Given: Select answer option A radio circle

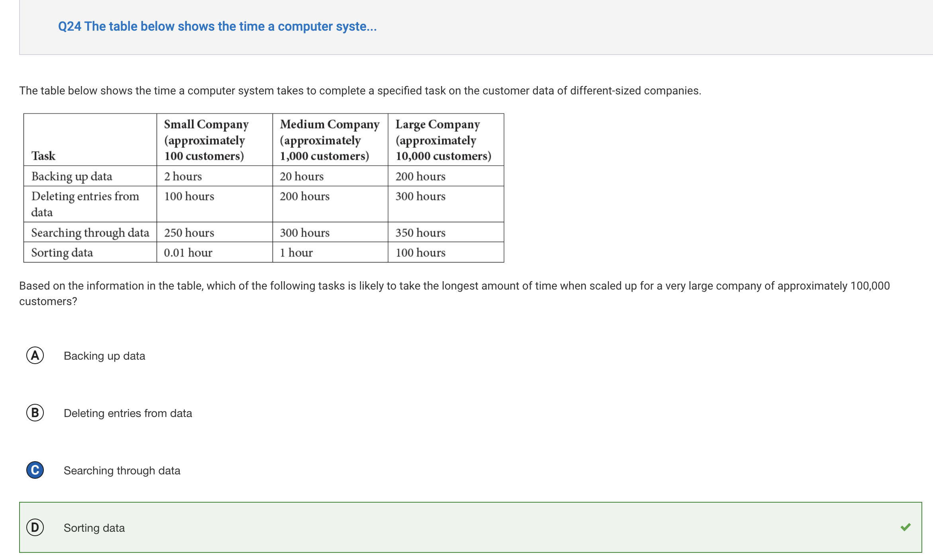Looking at the screenshot, I should 35,355.
